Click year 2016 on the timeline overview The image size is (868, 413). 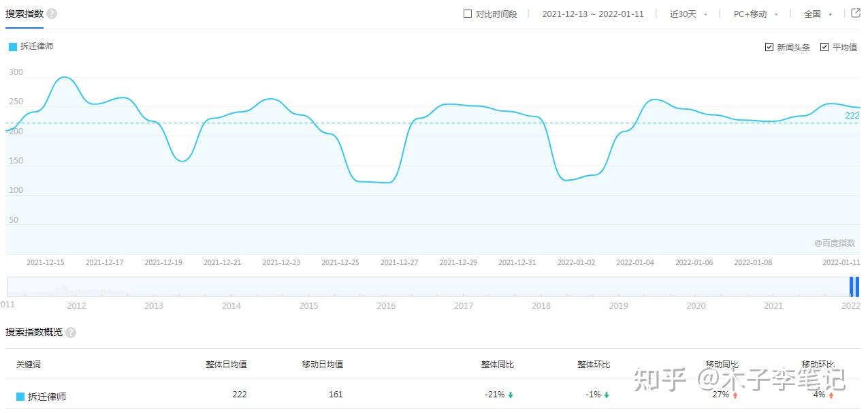pyautogui.click(x=386, y=306)
